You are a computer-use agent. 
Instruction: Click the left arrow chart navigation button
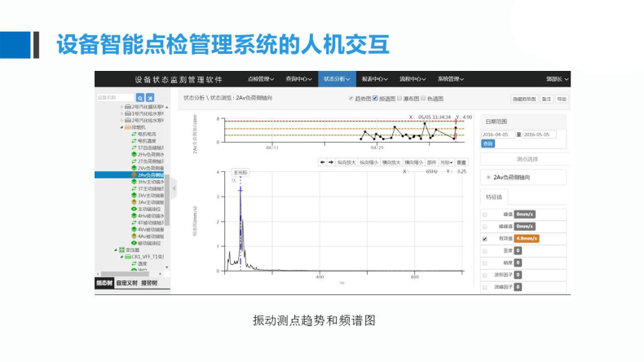pos(321,161)
